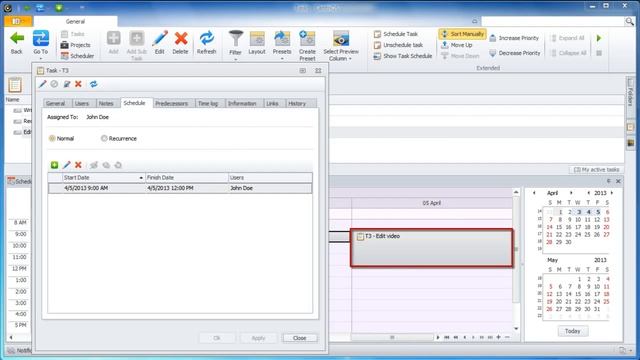Toggle Sort Manually option
The width and height of the screenshot is (640, 360).
click(x=462, y=34)
